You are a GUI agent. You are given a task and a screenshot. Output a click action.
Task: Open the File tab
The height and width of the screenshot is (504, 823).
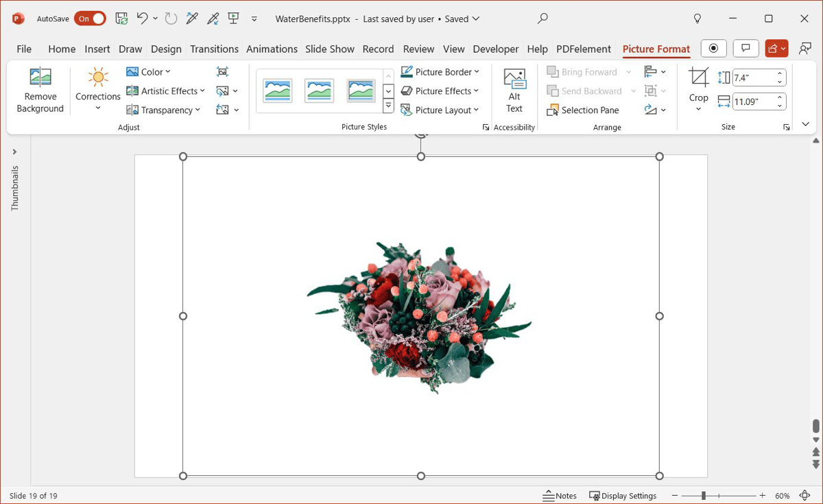[x=24, y=49]
